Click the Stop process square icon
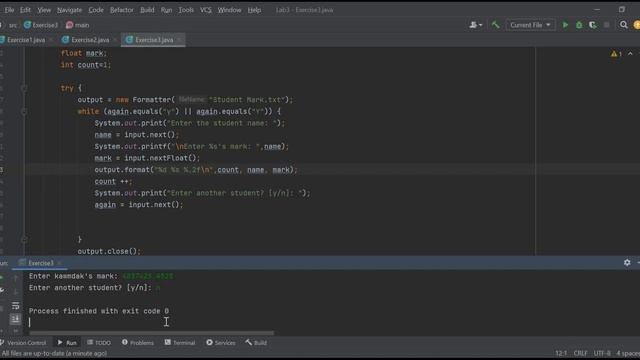The height and width of the screenshot is (360, 640). [607, 25]
